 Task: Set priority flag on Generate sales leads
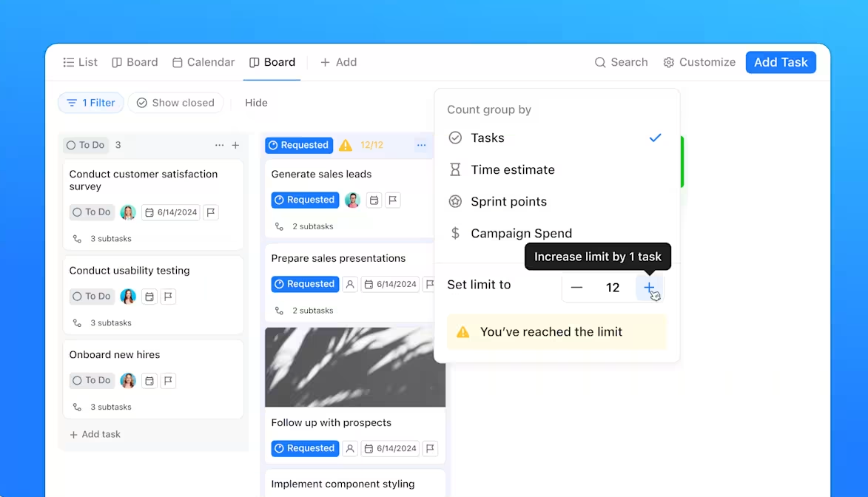click(393, 200)
